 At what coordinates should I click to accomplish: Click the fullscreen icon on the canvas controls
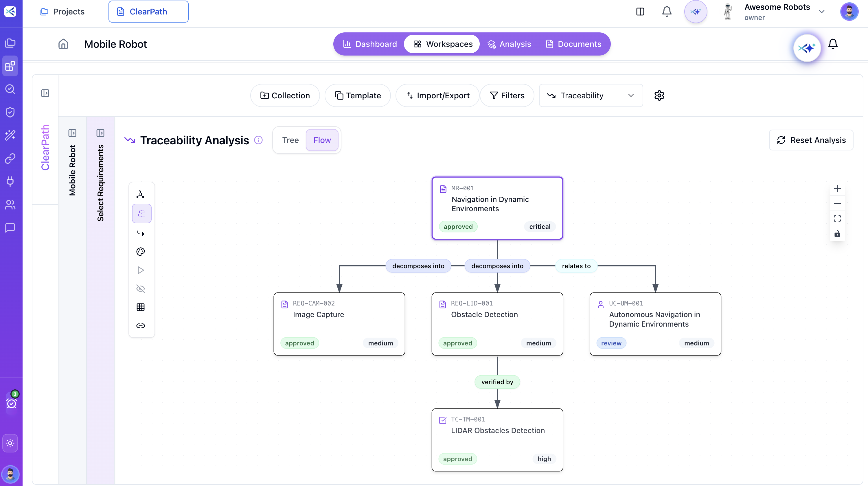tap(837, 219)
